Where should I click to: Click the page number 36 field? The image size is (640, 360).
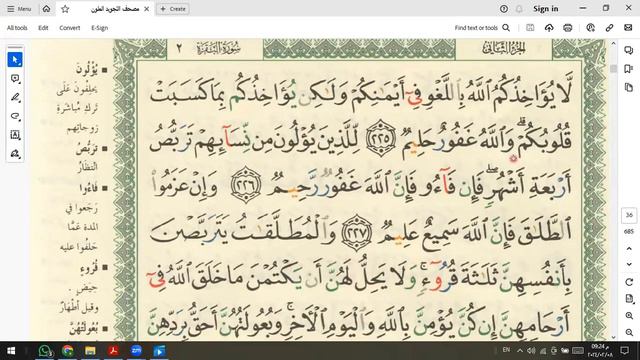coord(629,215)
